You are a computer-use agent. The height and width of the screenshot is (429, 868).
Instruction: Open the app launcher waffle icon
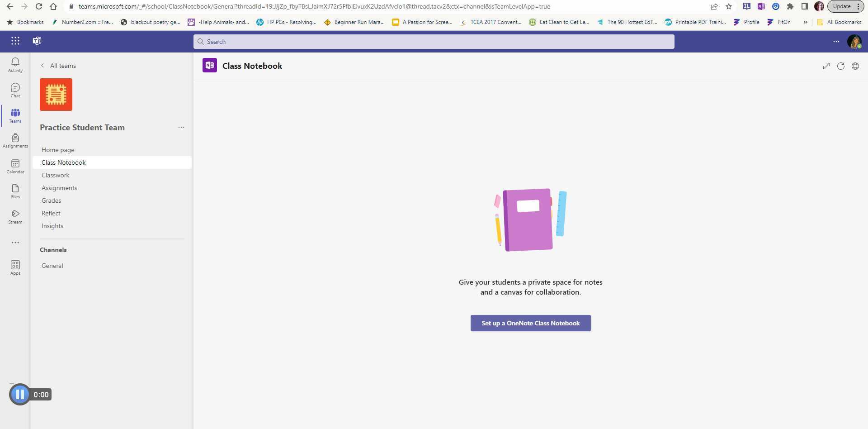(15, 41)
